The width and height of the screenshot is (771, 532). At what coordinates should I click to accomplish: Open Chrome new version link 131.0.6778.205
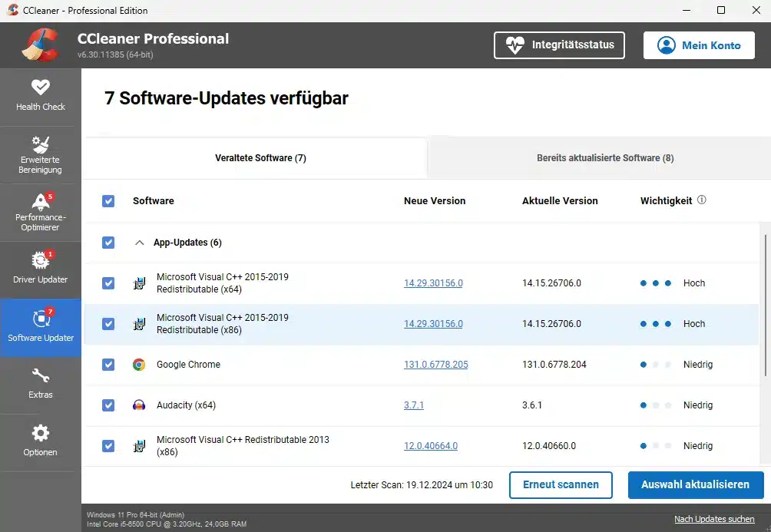click(x=435, y=365)
